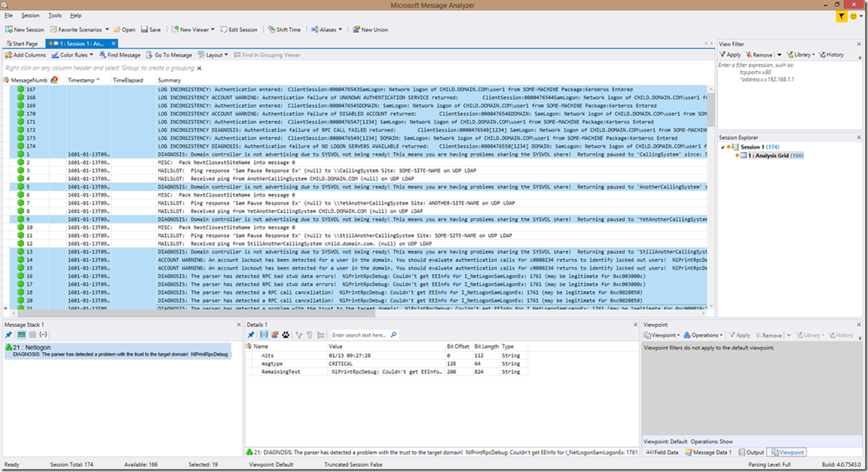This screenshot has height=472, width=868.
Task: Click Edit Session in toolbar
Action: point(239,30)
